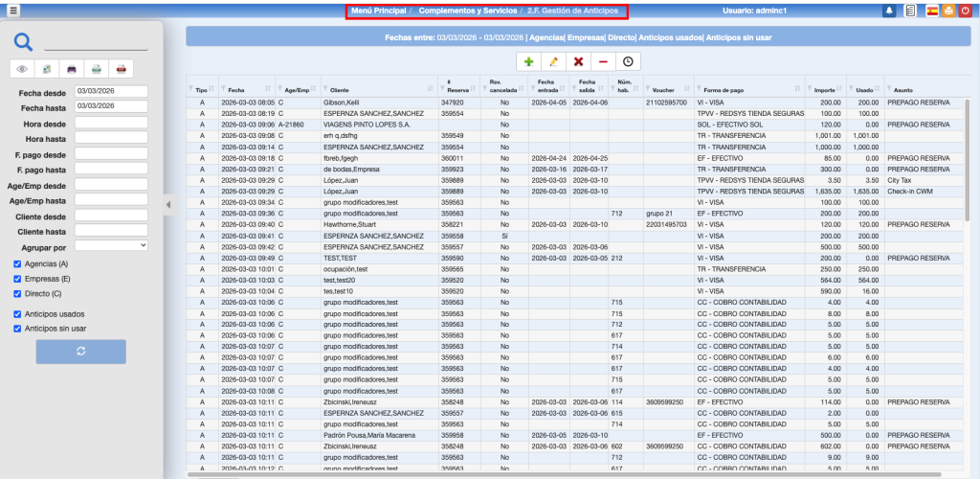The image size is (980, 479).
Task: Click the purple printer icon in sidebar
Action: [x=72, y=69]
